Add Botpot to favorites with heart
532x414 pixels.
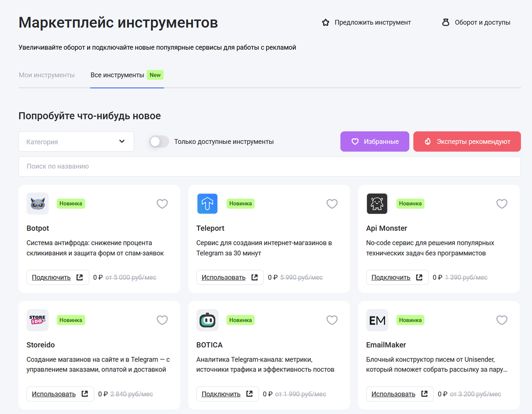click(162, 204)
